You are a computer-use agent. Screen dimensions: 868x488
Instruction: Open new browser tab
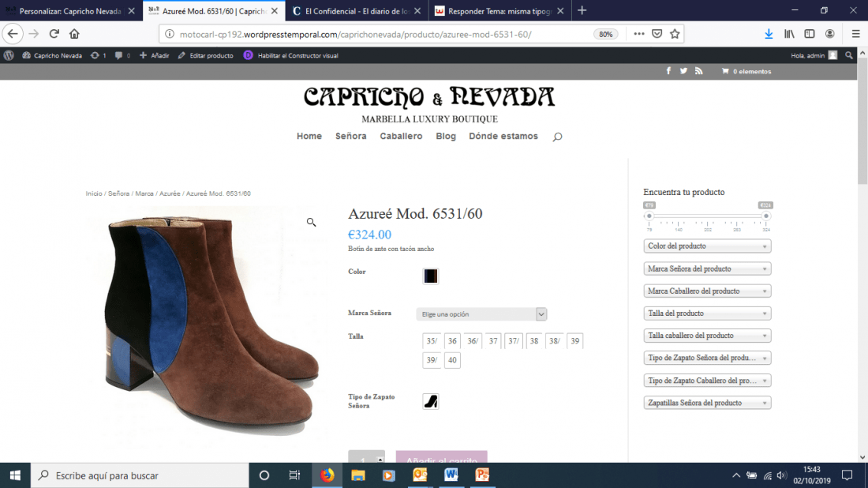tap(582, 10)
